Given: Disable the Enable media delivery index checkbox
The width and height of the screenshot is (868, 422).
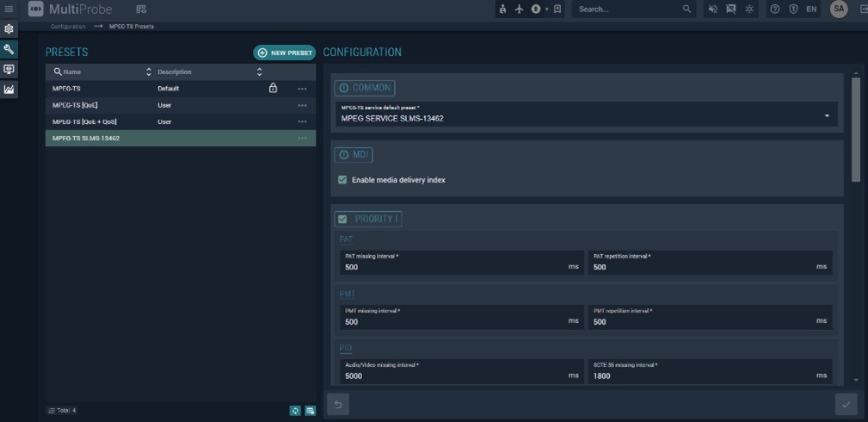Looking at the screenshot, I should (342, 180).
